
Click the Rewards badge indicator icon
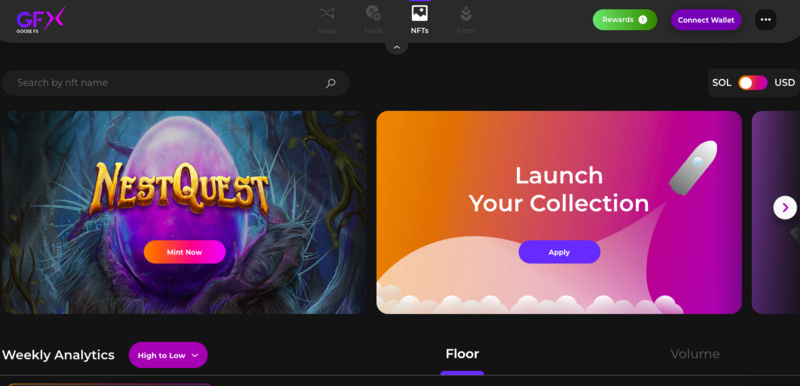pyautogui.click(x=642, y=20)
